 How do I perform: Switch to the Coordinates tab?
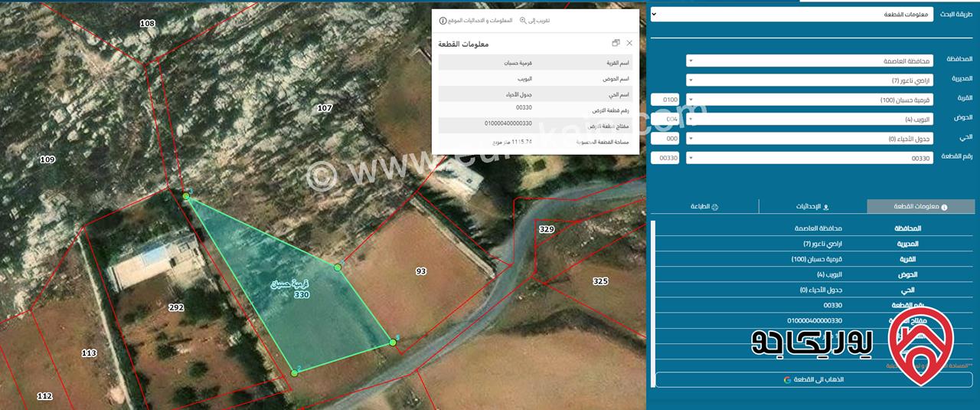click(x=813, y=207)
